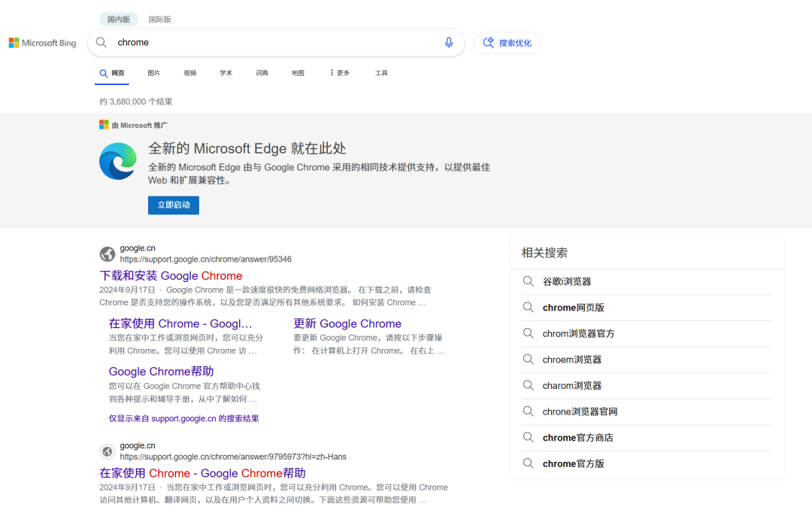The height and width of the screenshot is (513, 812).
Task: Click the Microsoft Bing logo
Action: [x=42, y=43]
